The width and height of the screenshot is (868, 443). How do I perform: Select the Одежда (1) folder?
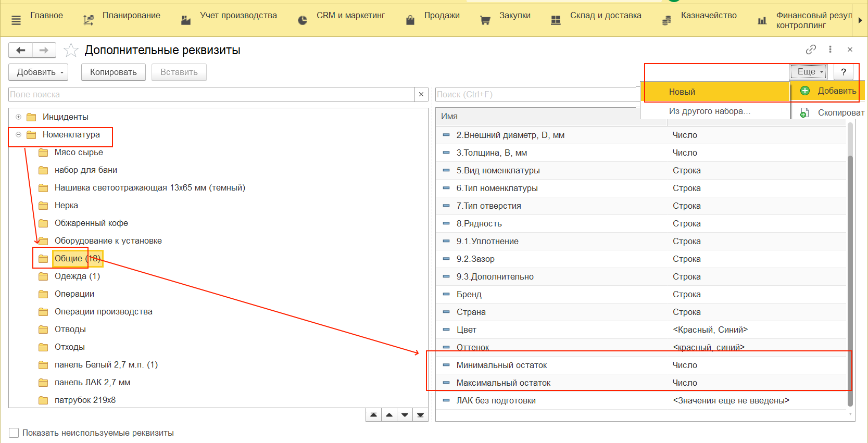77,276
